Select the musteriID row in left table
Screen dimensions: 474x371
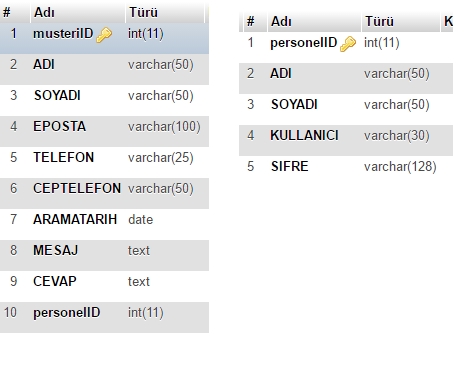tap(104, 38)
